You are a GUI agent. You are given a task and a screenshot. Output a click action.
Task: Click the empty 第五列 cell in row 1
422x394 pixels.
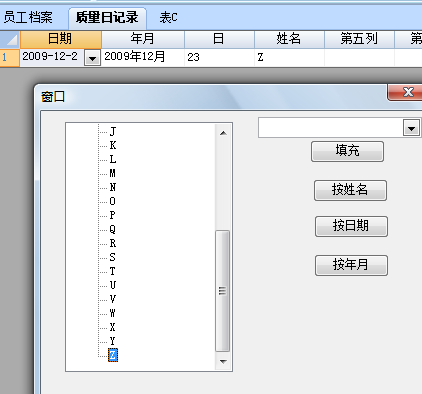tap(359, 57)
